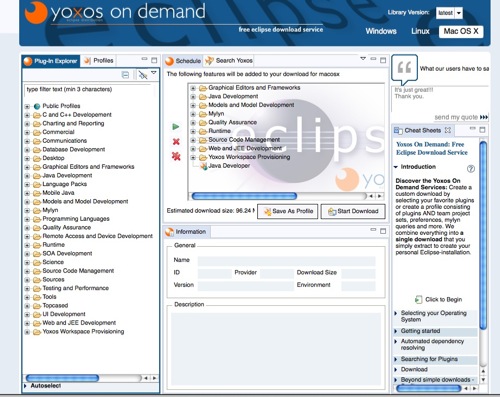Switch to the Profiles tab
500x397 pixels.
pos(99,61)
